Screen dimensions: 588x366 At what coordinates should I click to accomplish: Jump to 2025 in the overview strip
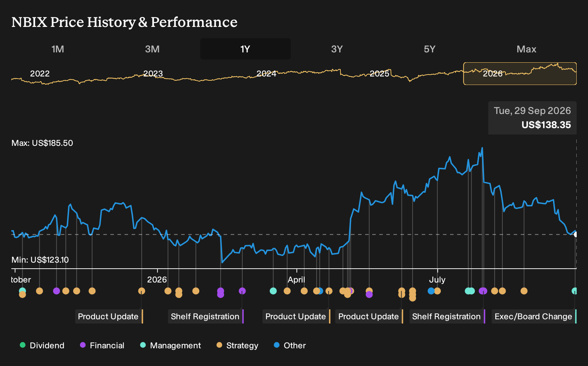pos(379,74)
